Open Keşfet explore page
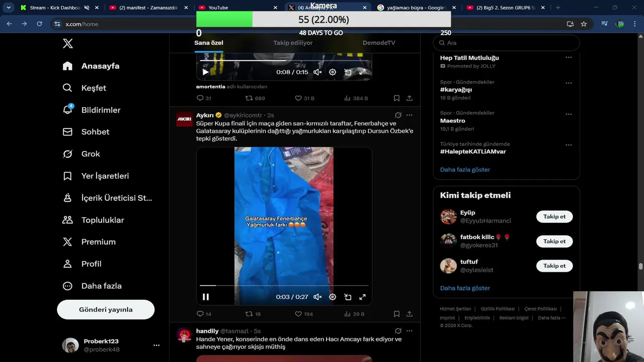Viewport: 644px width, 362px height. point(84,88)
